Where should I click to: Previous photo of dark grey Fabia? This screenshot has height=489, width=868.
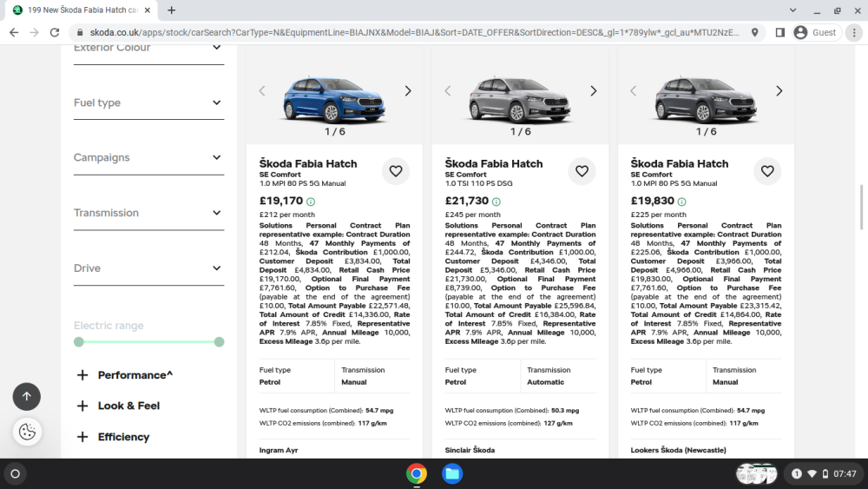tap(634, 91)
